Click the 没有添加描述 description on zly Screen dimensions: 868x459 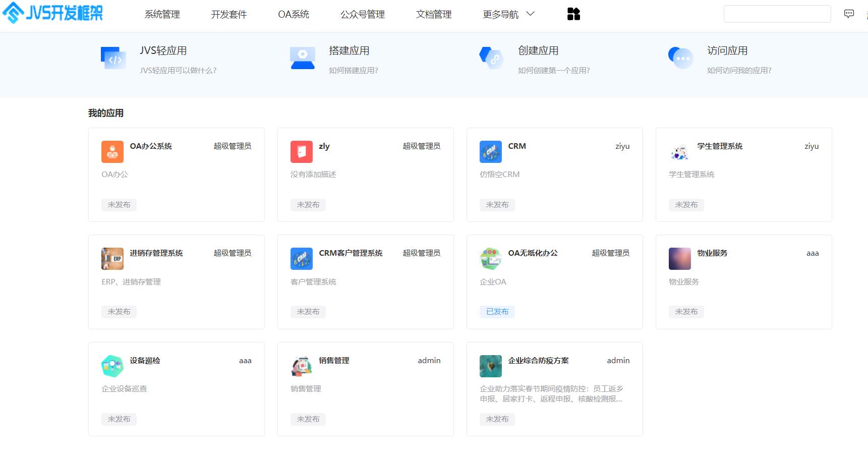(x=313, y=175)
